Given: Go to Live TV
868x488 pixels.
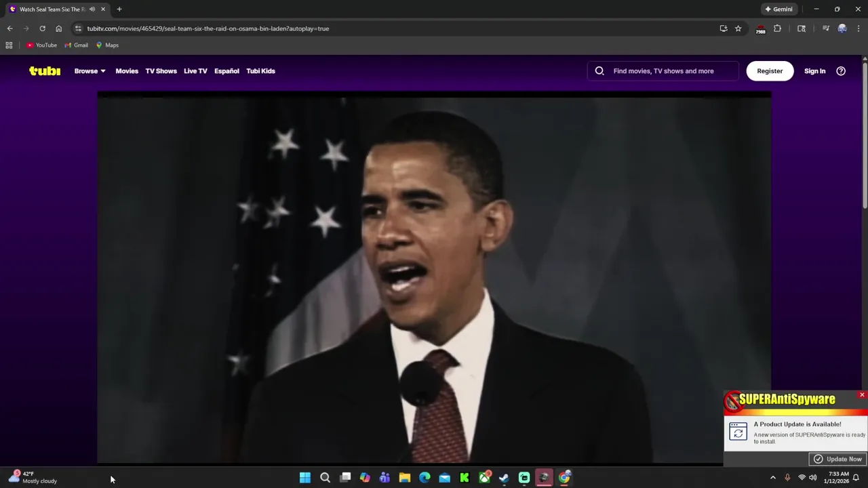Looking at the screenshot, I should pyautogui.click(x=195, y=70).
